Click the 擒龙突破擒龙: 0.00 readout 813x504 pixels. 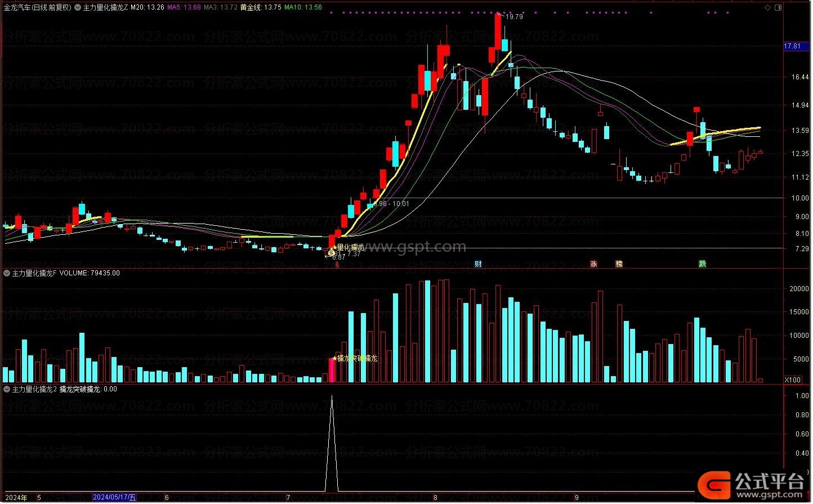[x=88, y=389]
